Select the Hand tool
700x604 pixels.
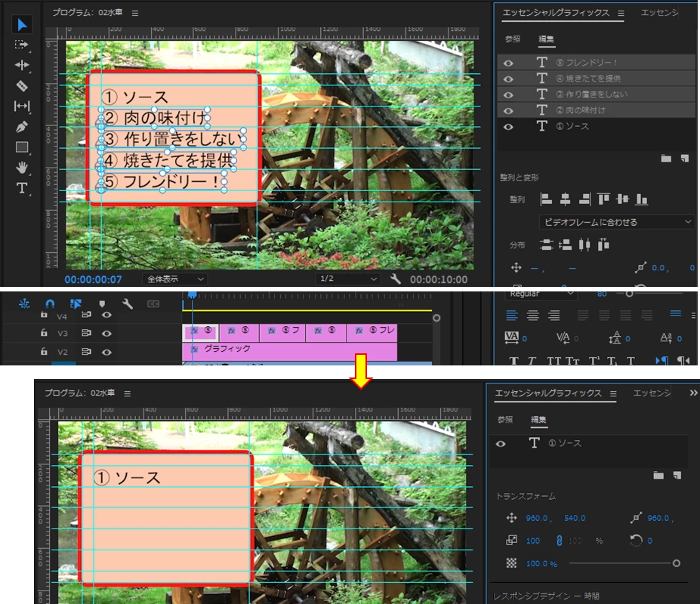[x=22, y=168]
